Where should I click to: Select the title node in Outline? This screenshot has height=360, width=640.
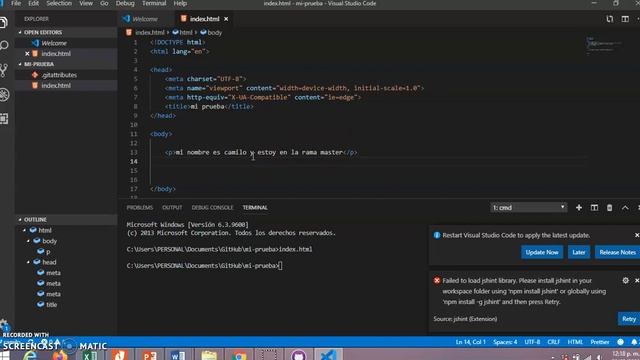tap(51, 304)
